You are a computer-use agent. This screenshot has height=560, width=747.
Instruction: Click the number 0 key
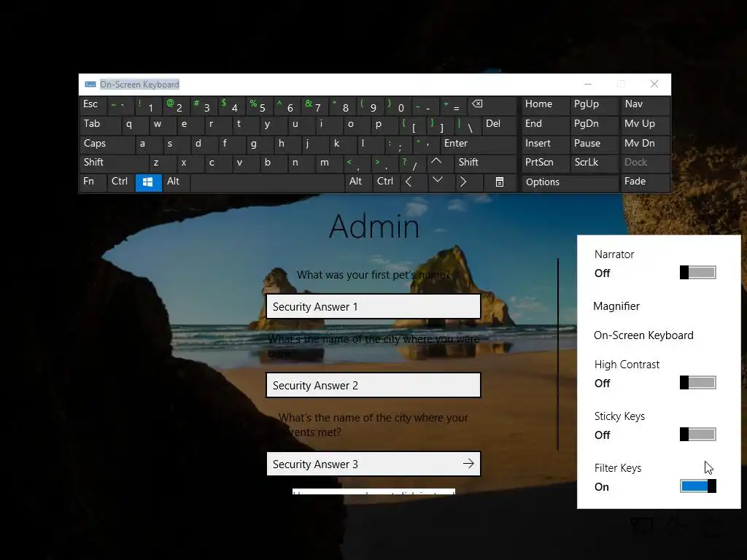399,105
